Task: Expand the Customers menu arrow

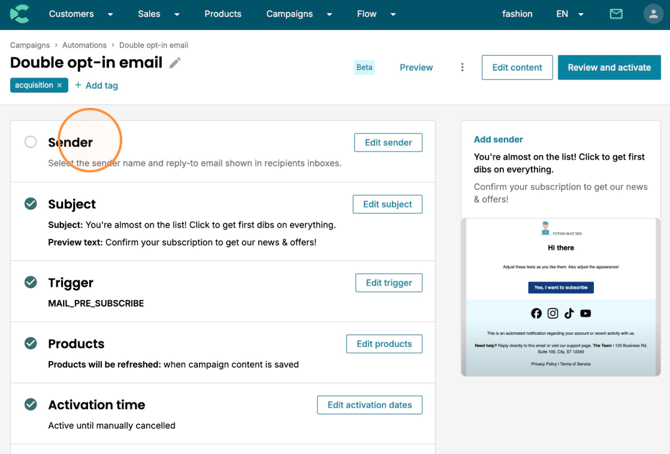Action: 110,15
